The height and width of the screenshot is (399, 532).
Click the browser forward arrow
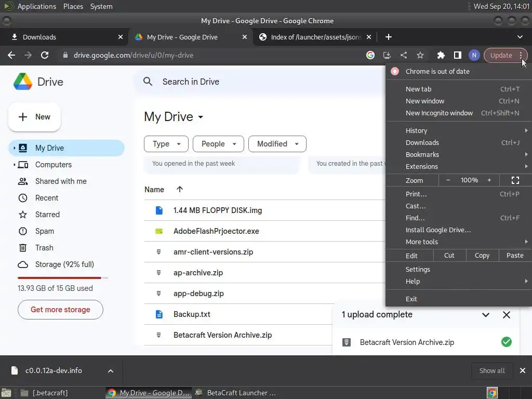pos(28,55)
